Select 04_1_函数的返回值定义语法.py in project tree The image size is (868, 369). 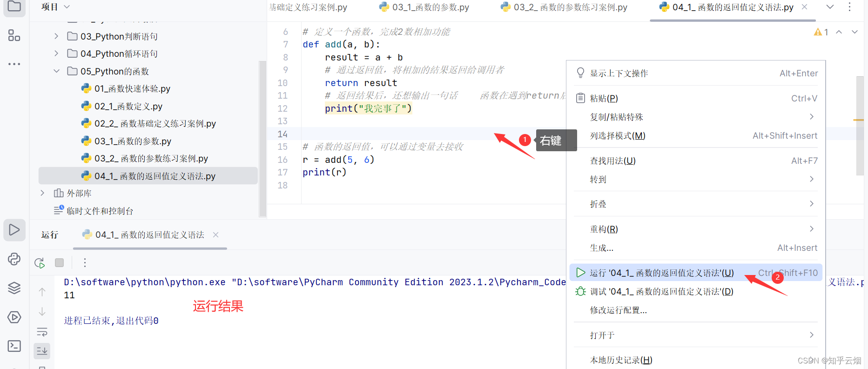tap(148, 176)
